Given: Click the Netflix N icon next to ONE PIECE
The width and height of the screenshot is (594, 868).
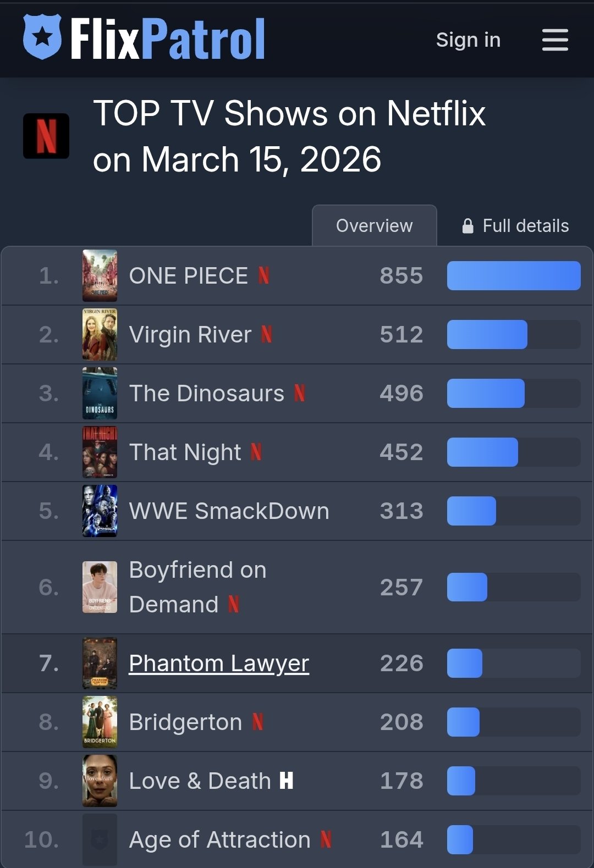Looking at the screenshot, I should click(264, 275).
